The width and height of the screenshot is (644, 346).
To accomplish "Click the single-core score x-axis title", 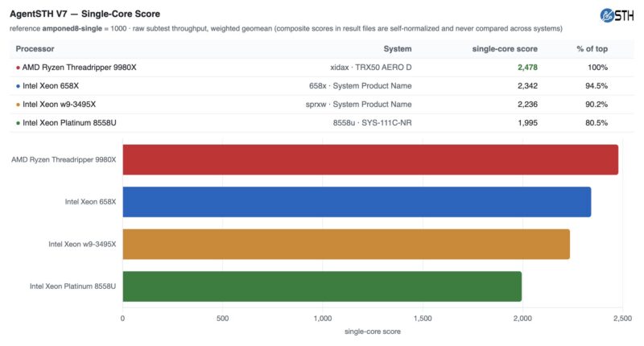I will click(373, 332).
